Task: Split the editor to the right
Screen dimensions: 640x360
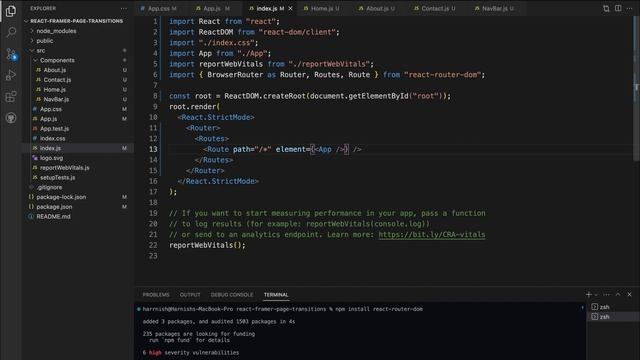Action: 618,8
